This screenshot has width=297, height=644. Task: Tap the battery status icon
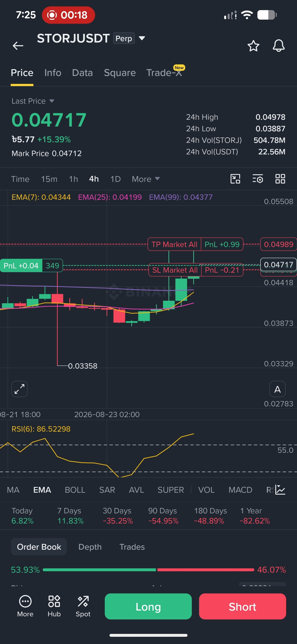point(267,15)
